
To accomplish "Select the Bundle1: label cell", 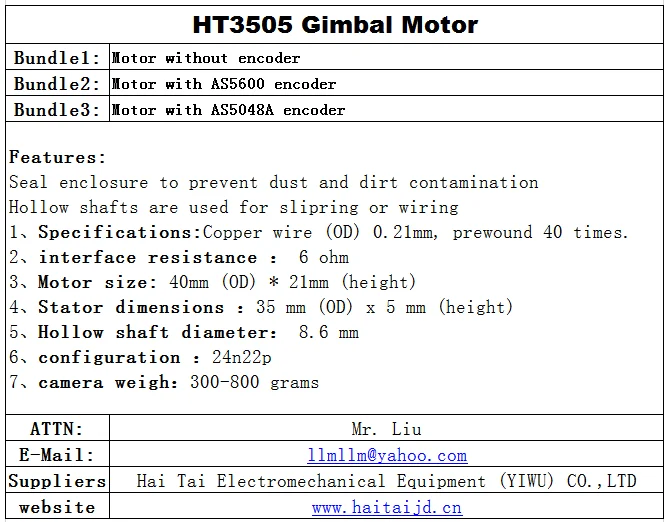I will [58, 57].
